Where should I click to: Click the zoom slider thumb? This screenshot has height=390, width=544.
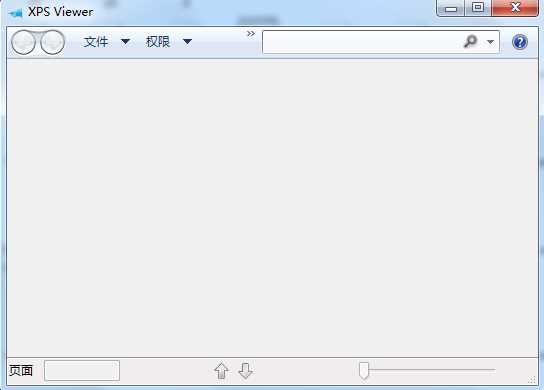[364, 371]
